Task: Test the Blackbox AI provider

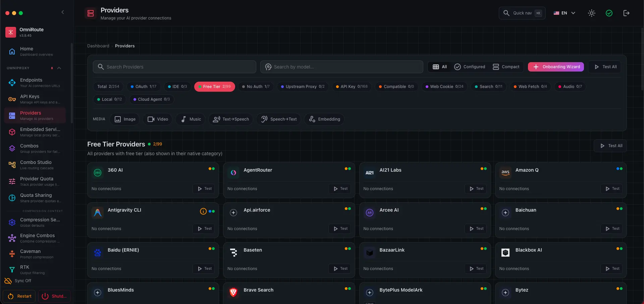Action: click(611, 269)
